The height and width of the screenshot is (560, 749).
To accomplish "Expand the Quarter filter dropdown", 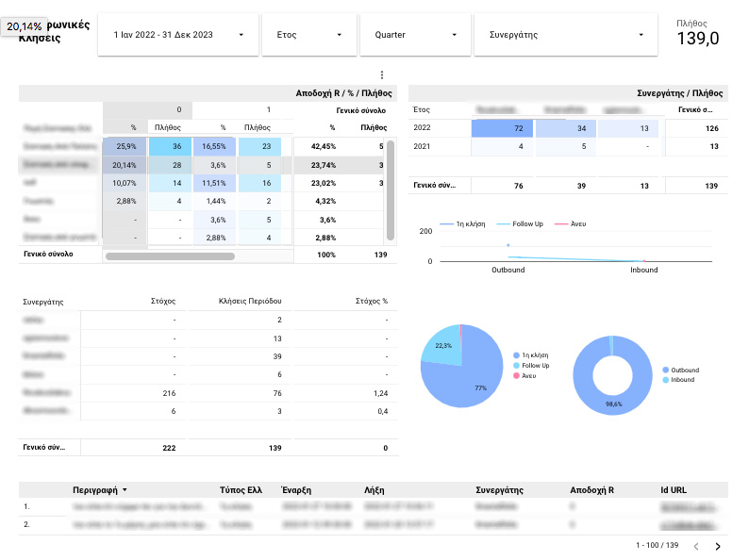I will click(x=415, y=35).
